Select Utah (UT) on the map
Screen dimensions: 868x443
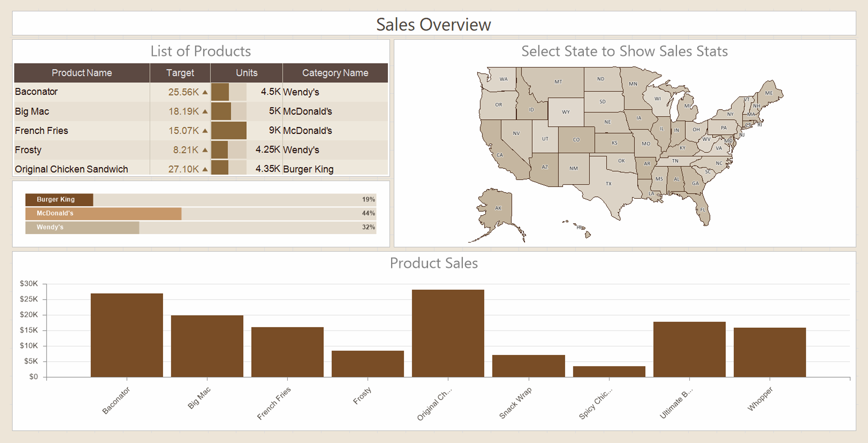coord(545,139)
